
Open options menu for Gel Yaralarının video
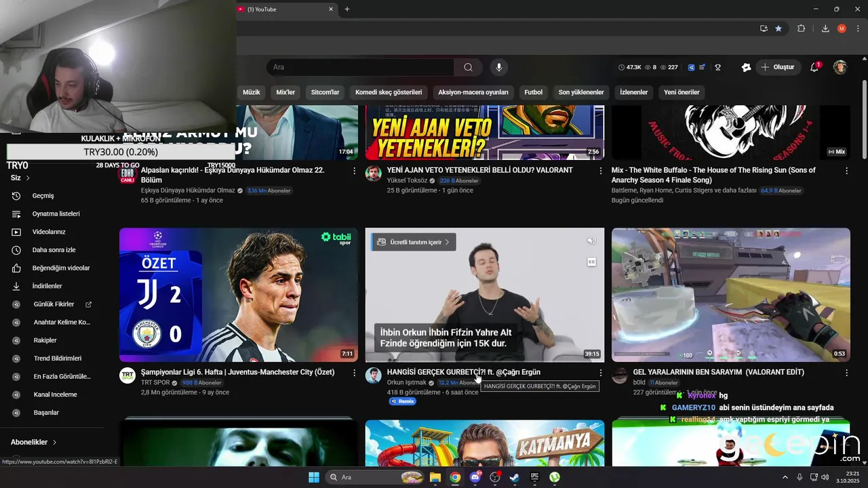846,373
